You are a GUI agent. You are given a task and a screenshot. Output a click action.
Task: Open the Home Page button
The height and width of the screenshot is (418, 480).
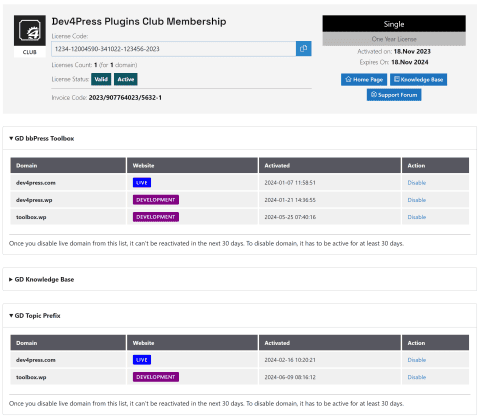[364, 79]
